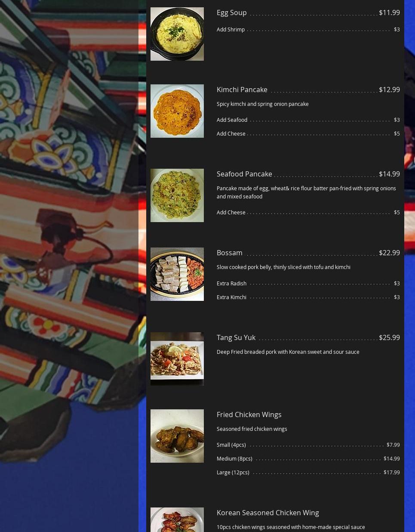Click the Egg Soup menu title
This screenshot has width=415, height=532.
232,12
